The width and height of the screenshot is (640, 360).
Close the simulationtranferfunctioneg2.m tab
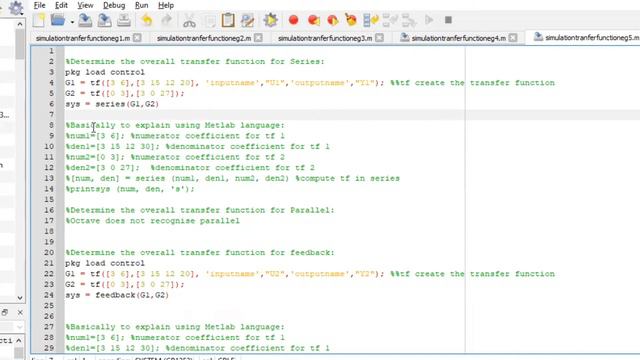pyautogui.click(x=258, y=38)
